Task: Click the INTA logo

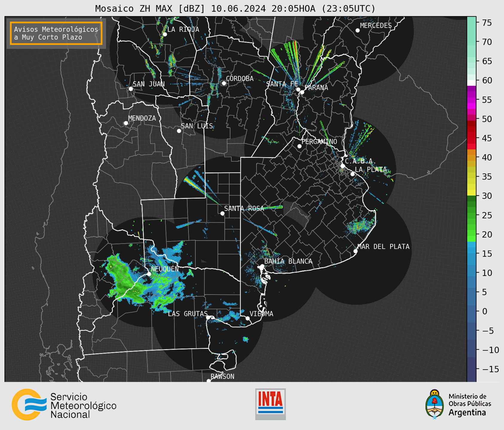Action: 270,404
